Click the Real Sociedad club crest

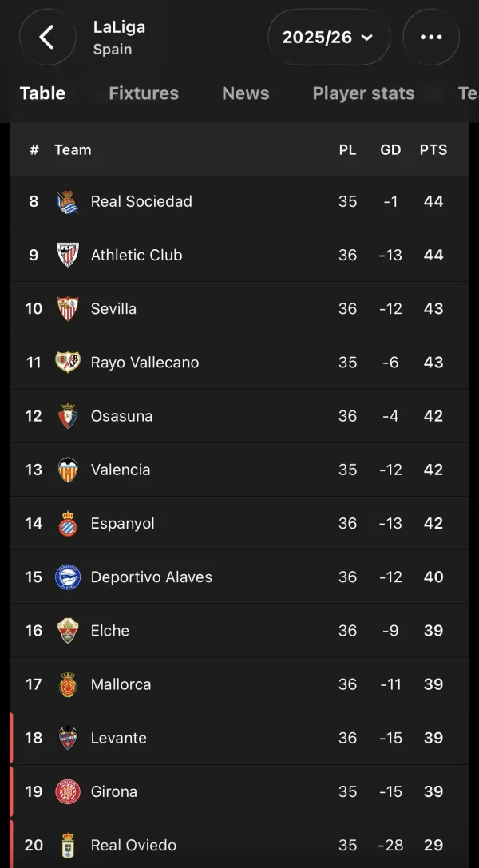point(68,201)
